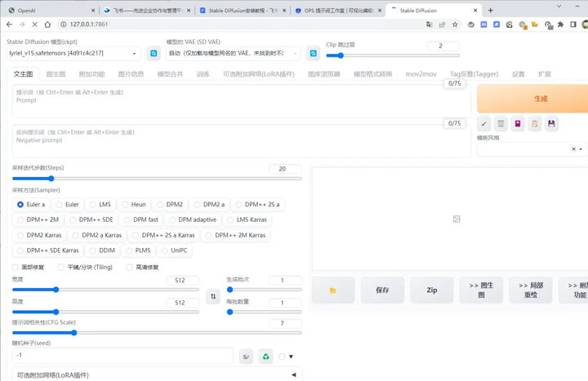
Task: Switch to the OpenAI browser tab
Action: coord(51,11)
